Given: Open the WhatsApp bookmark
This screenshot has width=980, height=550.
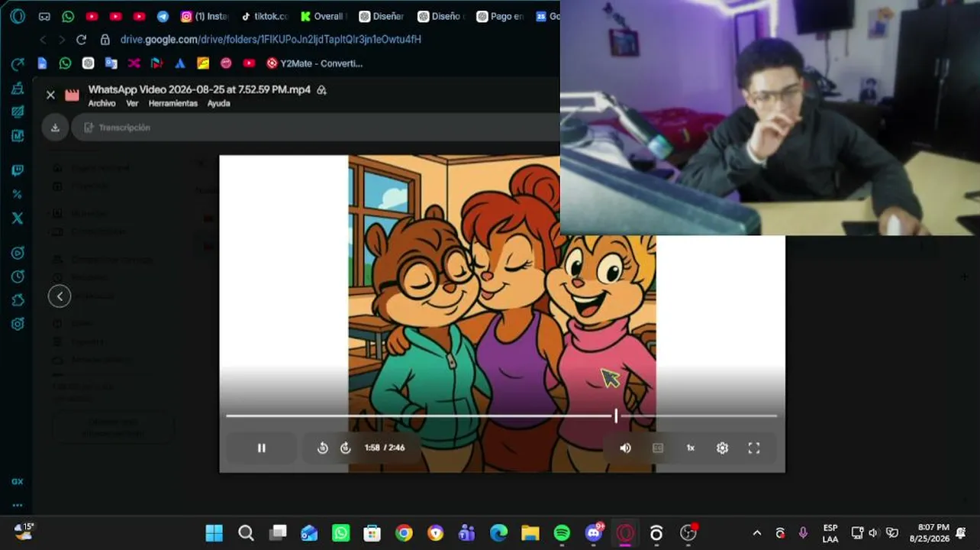Looking at the screenshot, I should 65,63.
